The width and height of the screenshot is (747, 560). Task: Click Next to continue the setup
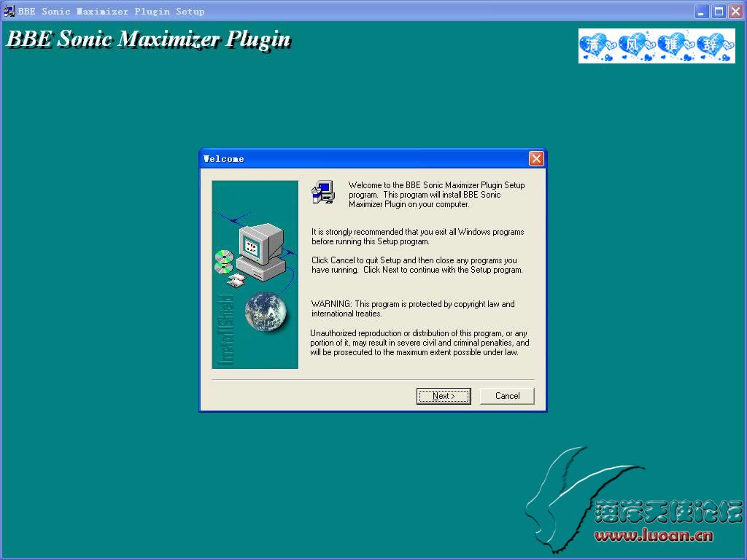click(444, 396)
